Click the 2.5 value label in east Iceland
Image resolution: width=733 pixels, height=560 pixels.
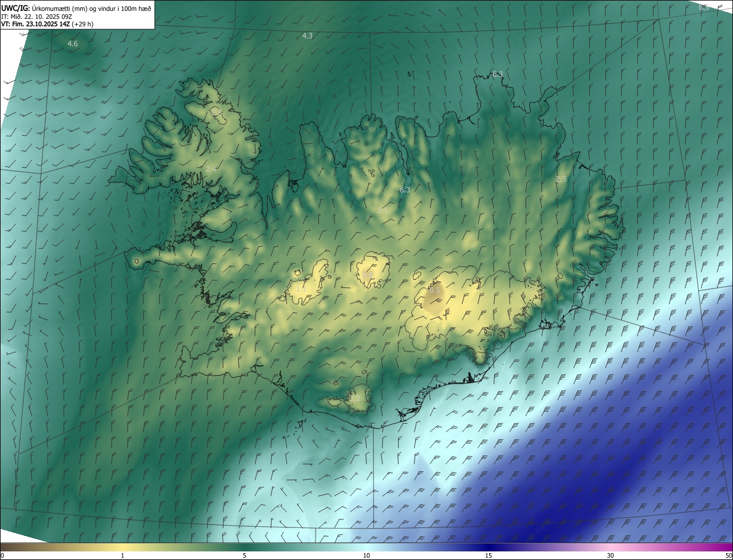pyautogui.click(x=561, y=180)
